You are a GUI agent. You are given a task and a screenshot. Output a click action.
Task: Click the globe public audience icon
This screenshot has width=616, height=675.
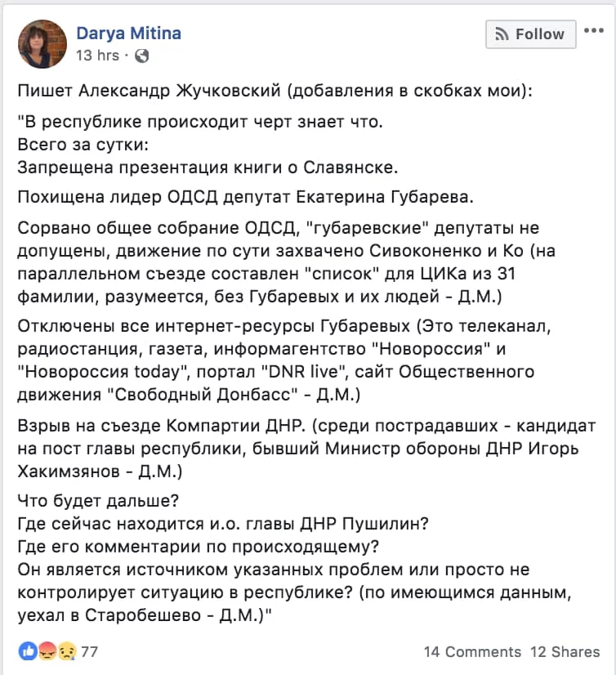(x=141, y=56)
